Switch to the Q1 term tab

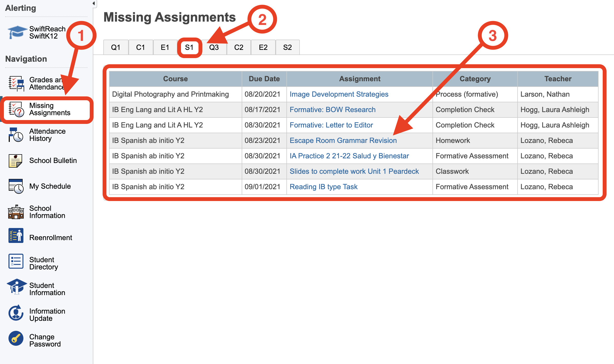coord(116,48)
